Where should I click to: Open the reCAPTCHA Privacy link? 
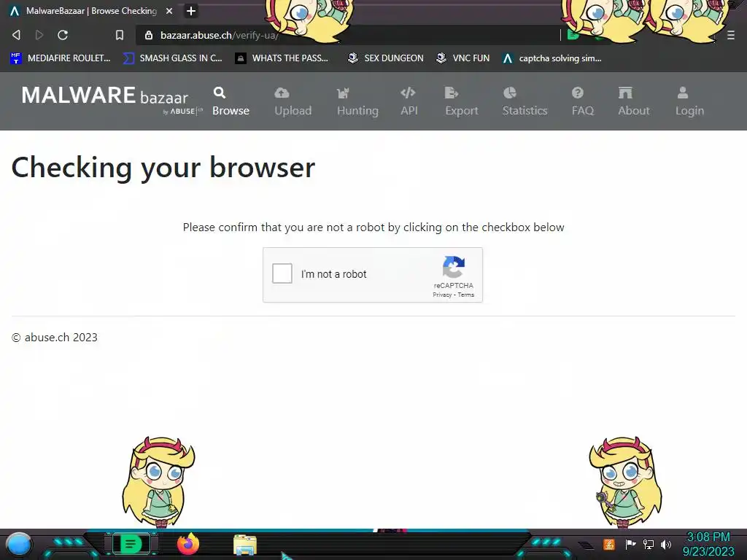point(442,295)
